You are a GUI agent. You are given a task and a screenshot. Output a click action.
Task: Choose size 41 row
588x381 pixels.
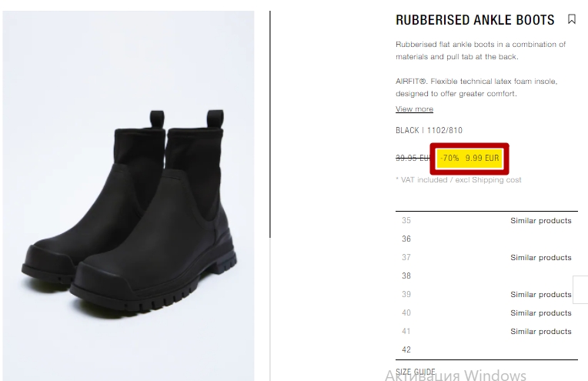click(486, 331)
